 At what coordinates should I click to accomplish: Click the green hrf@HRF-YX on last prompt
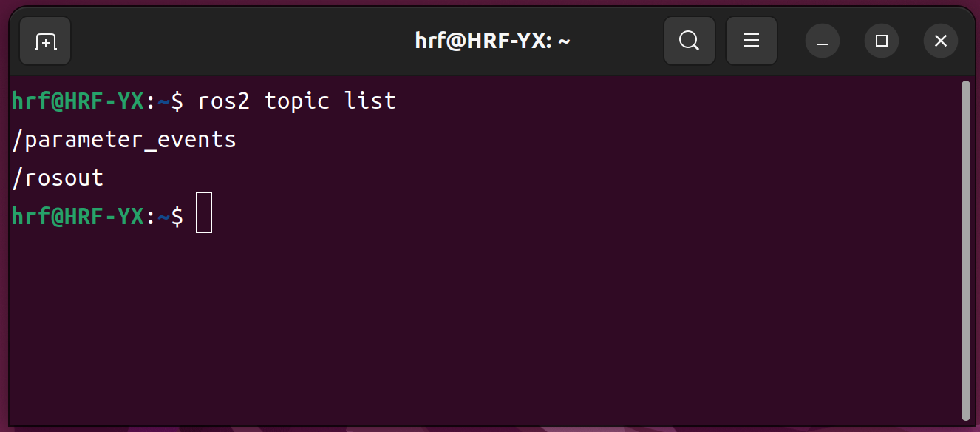[x=78, y=217]
